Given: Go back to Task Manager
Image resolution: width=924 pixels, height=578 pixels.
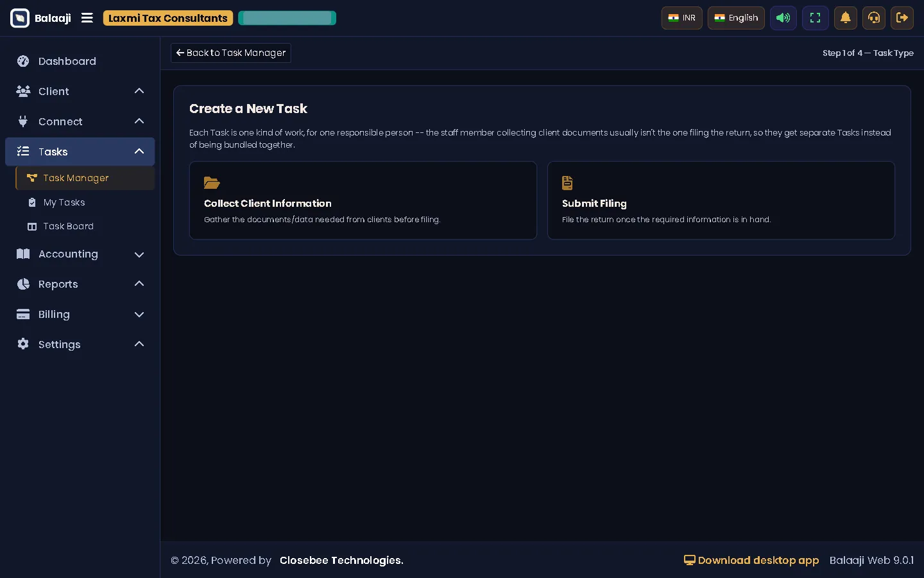Looking at the screenshot, I should (x=231, y=53).
